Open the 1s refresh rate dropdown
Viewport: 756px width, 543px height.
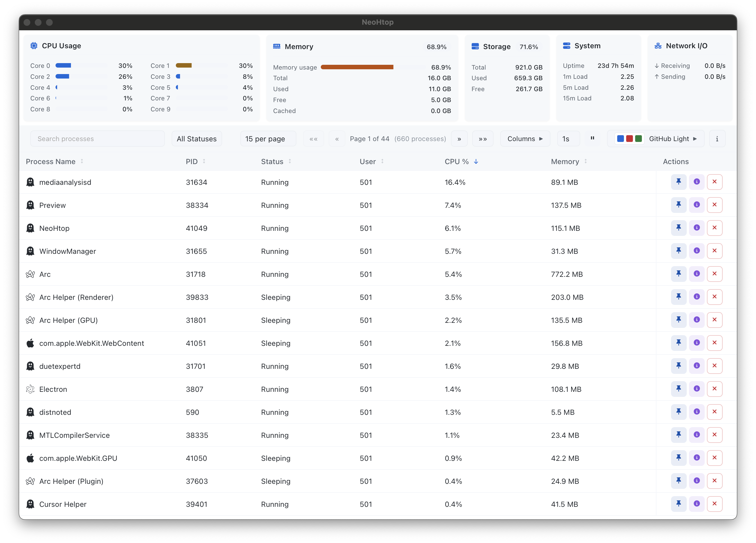568,139
